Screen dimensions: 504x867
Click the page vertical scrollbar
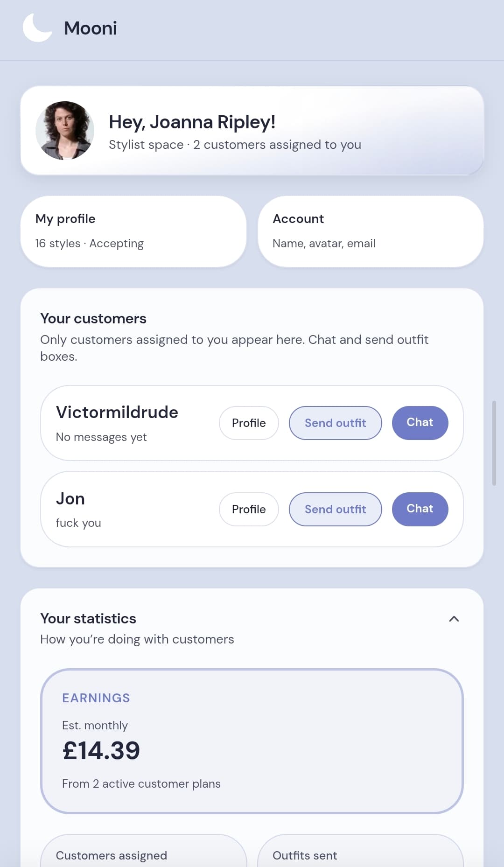click(494, 443)
